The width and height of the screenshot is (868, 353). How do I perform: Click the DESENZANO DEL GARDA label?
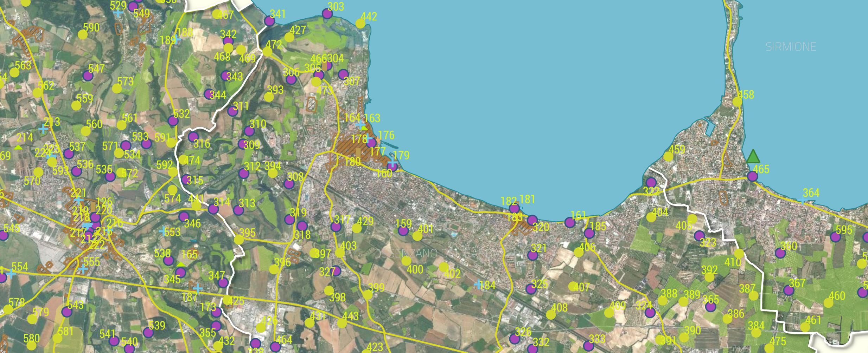[x=436, y=253]
